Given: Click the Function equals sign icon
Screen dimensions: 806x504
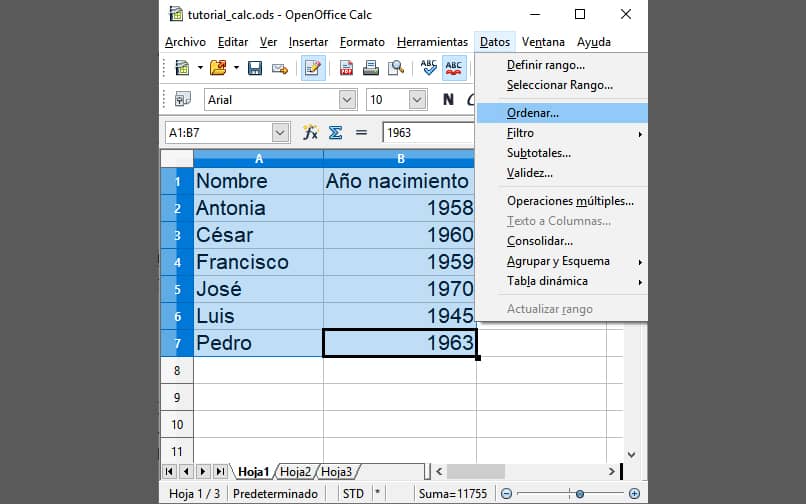Looking at the screenshot, I should coord(361,133).
